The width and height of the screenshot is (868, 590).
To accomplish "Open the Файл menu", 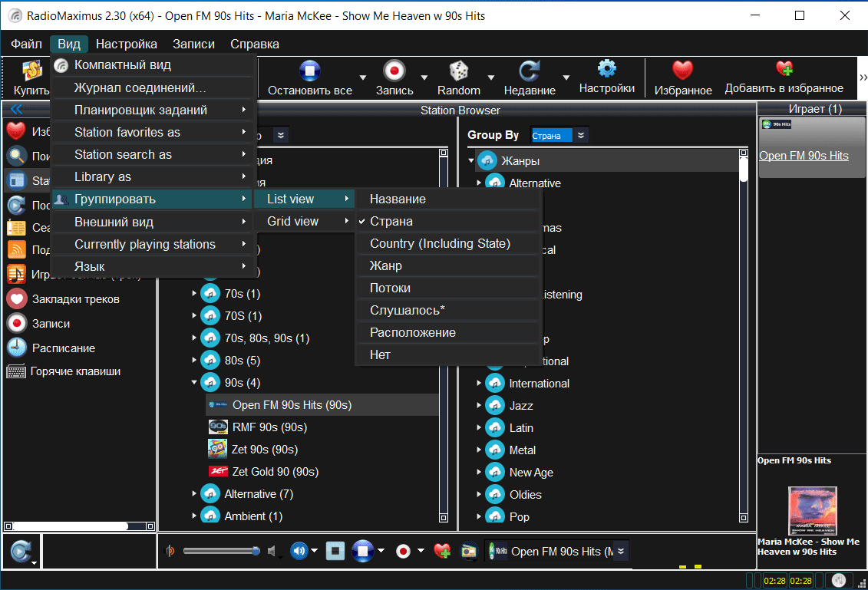I will click(x=26, y=44).
